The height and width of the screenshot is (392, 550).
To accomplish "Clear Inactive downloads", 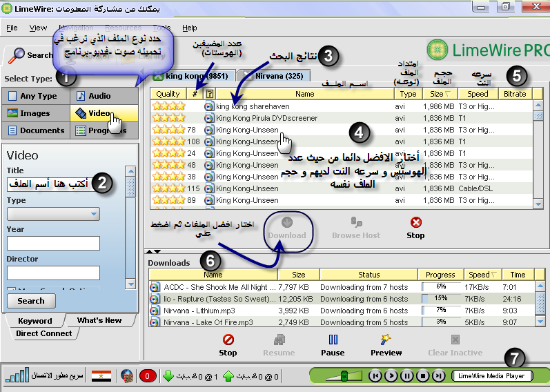I will point(455,340).
